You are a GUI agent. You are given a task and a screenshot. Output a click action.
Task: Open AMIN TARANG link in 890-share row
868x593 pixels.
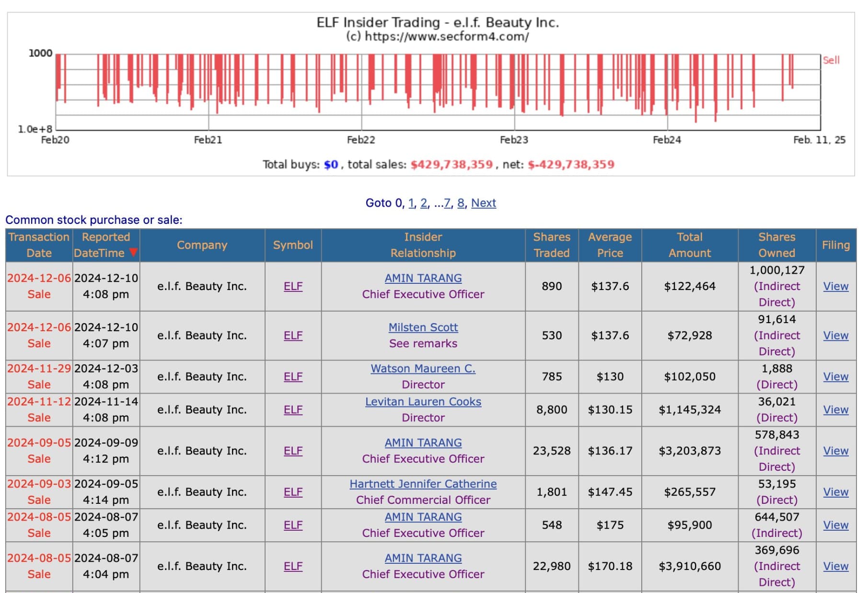click(423, 278)
